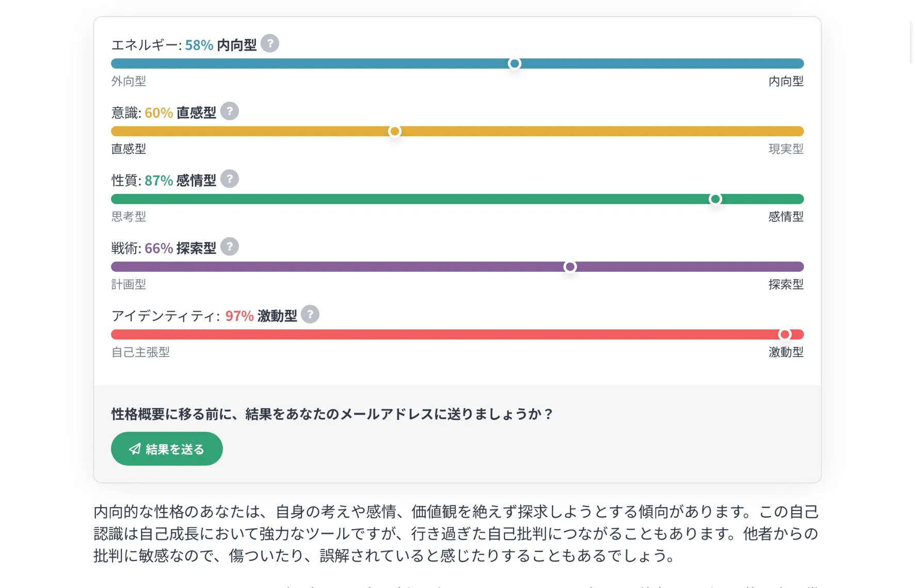Click the handle on the blue エネルギー slider

(515, 64)
